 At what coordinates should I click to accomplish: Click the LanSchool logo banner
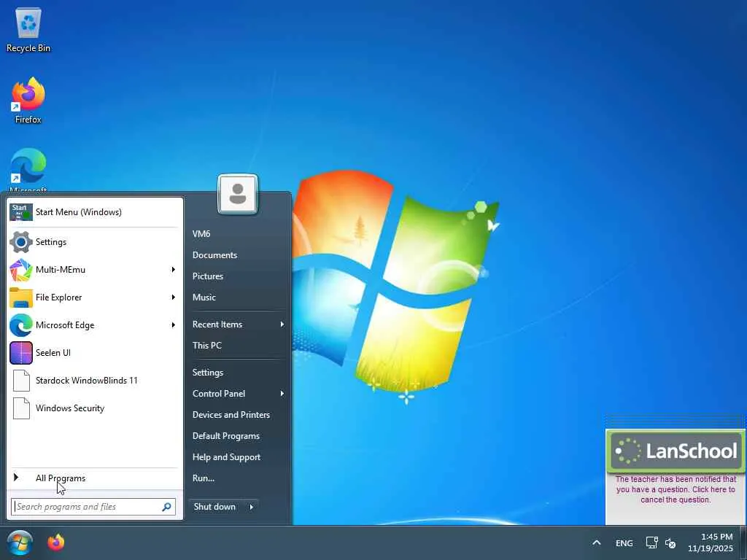pyautogui.click(x=676, y=451)
